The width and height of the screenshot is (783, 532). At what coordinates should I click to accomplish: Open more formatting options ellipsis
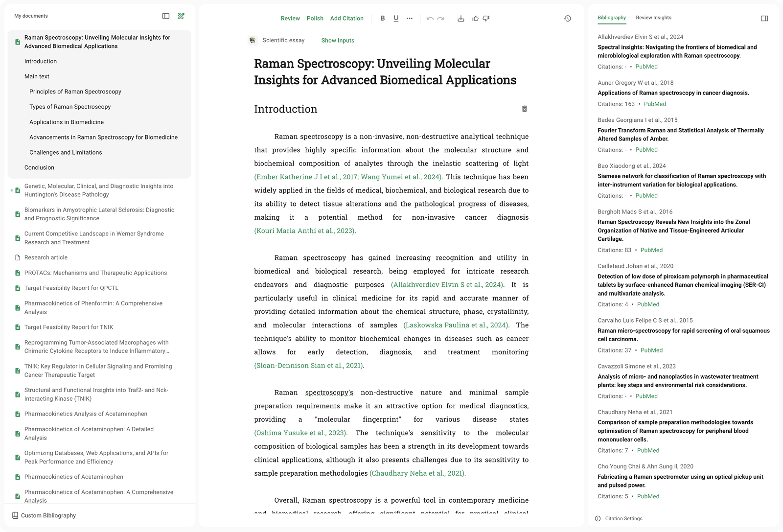(x=410, y=19)
